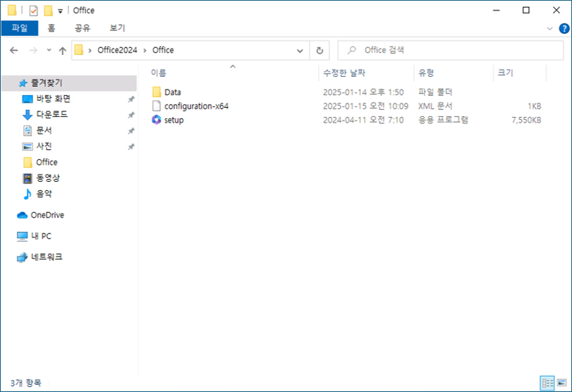Select 네트워크 in navigation pane

point(47,257)
